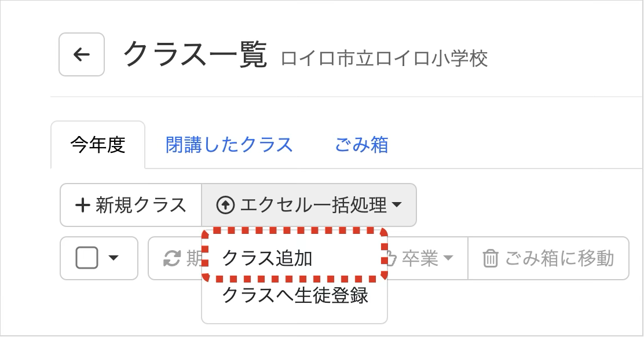The image size is (644, 337).
Task: Collapse the エクセル一括処理 dropdown caret
Action: point(397,205)
